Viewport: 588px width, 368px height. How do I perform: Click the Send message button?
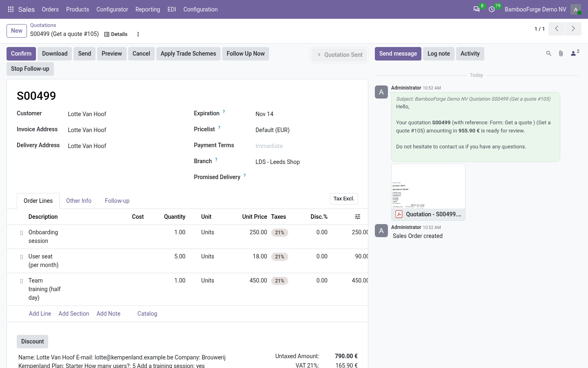coord(398,54)
